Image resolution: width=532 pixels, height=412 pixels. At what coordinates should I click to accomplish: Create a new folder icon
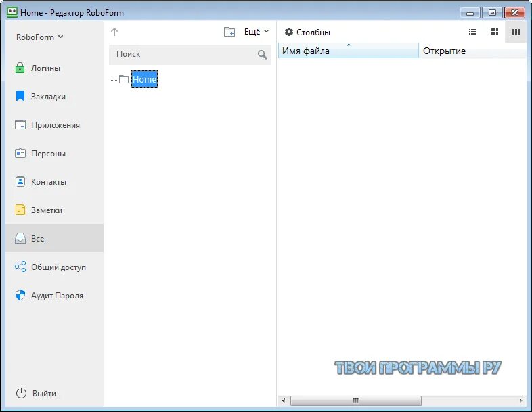(x=229, y=32)
